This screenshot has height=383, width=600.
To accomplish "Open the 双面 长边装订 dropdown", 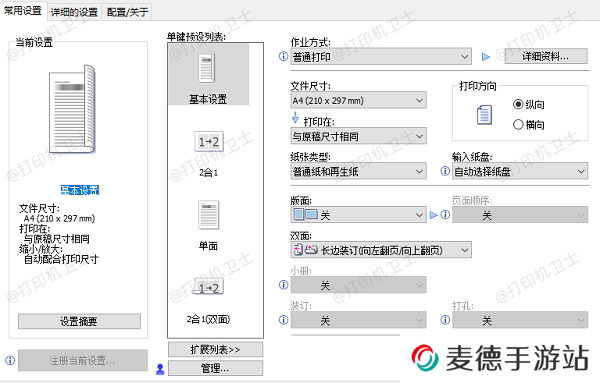I will pos(381,250).
